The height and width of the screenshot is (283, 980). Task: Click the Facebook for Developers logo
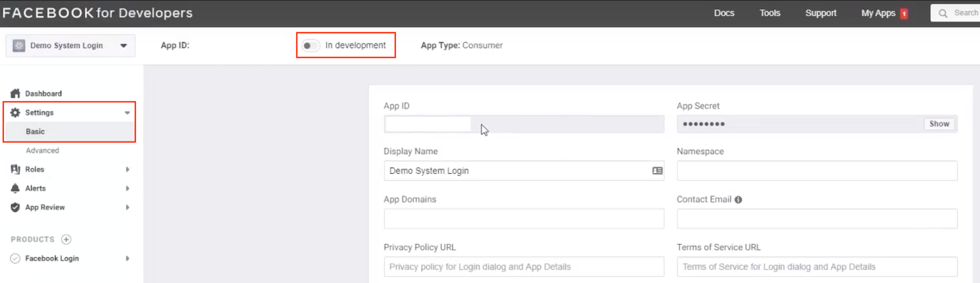(98, 13)
